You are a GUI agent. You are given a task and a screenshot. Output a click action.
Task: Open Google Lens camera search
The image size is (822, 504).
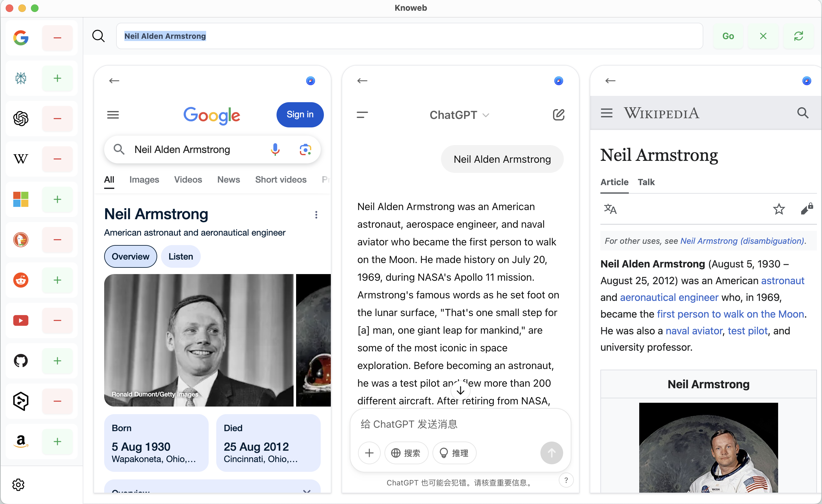tap(305, 150)
